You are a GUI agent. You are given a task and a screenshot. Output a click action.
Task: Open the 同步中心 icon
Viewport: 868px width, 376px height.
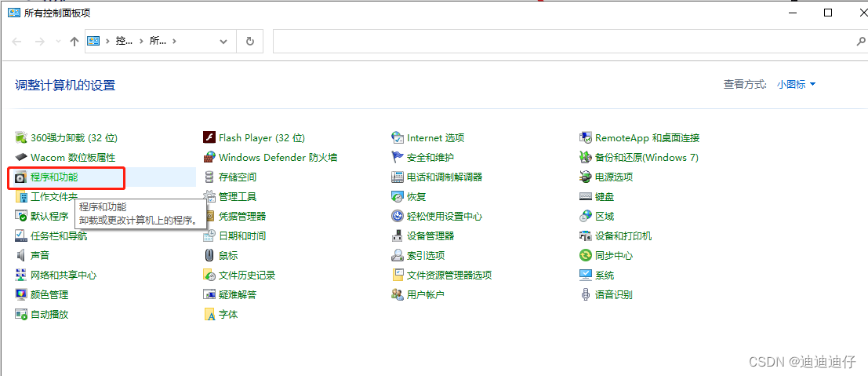586,256
